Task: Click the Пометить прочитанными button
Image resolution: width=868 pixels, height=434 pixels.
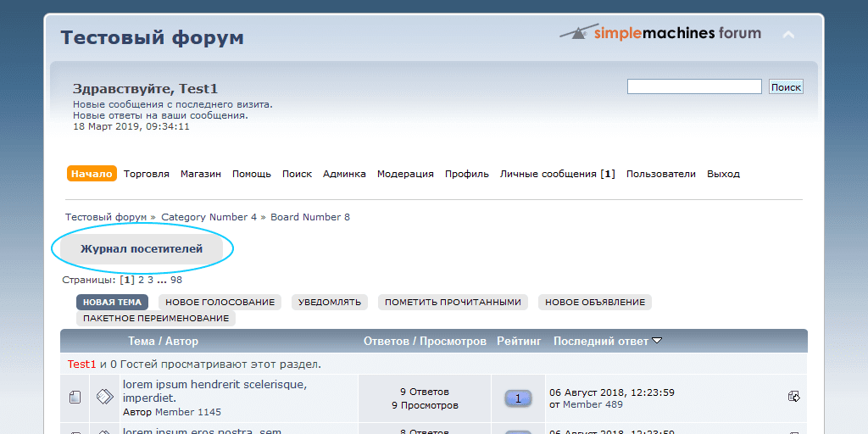Action: 453,302
